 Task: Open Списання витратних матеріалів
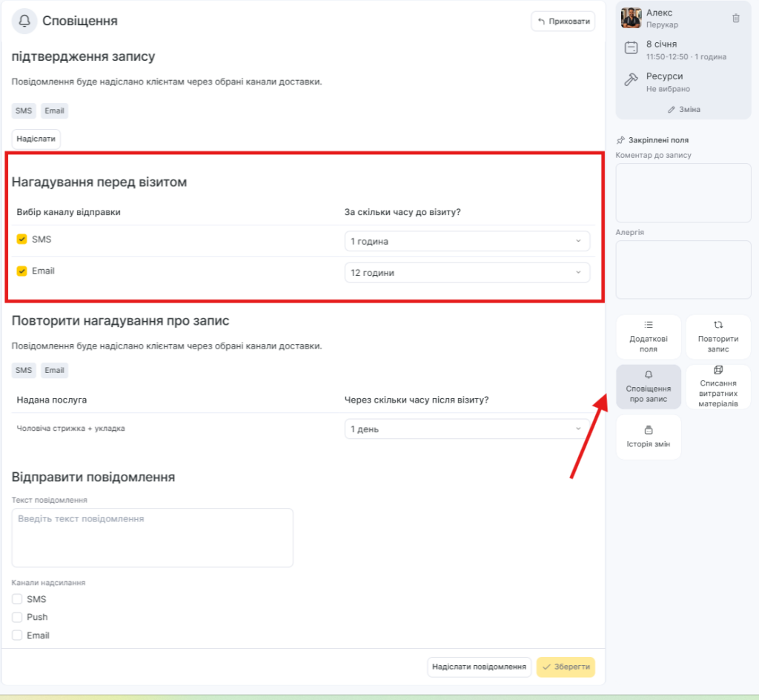point(717,386)
